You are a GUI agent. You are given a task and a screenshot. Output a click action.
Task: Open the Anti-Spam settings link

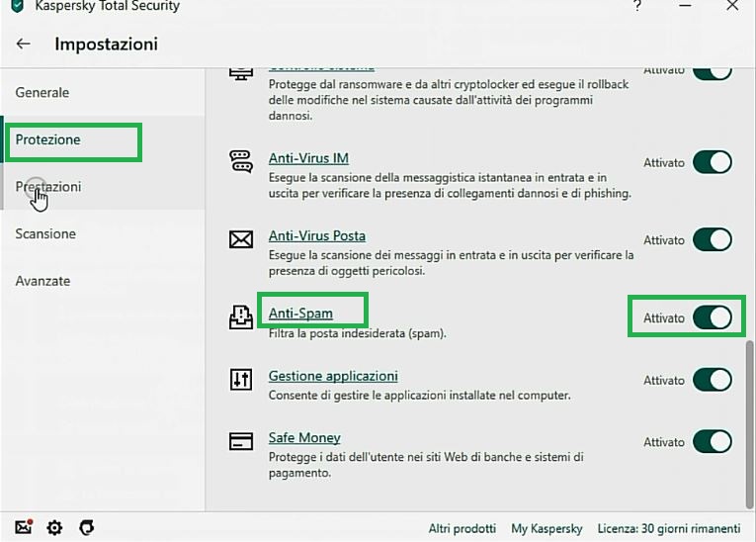point(300,314)
